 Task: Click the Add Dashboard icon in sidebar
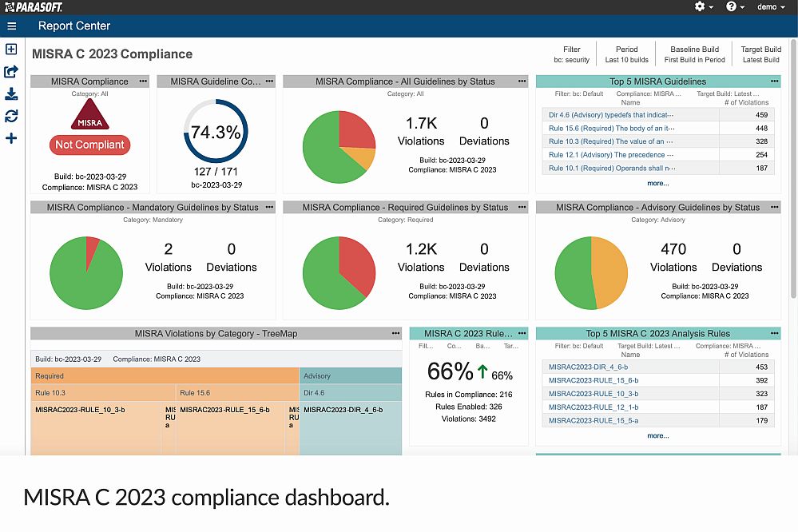click(x=11, y=50)
